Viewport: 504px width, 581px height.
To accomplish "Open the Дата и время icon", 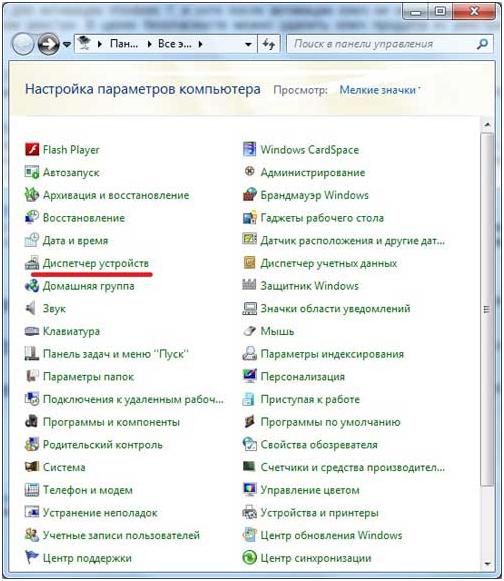I will [x=32, y=240].
